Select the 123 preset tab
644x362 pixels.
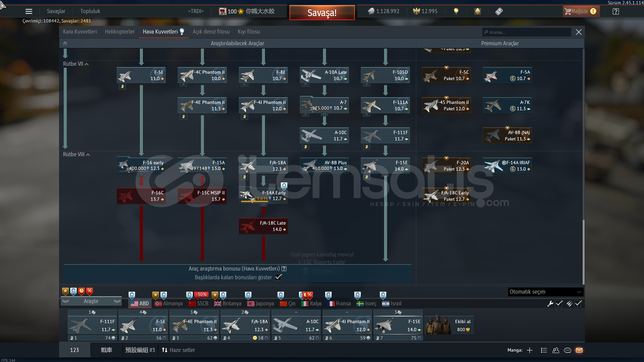click(74, 350)
